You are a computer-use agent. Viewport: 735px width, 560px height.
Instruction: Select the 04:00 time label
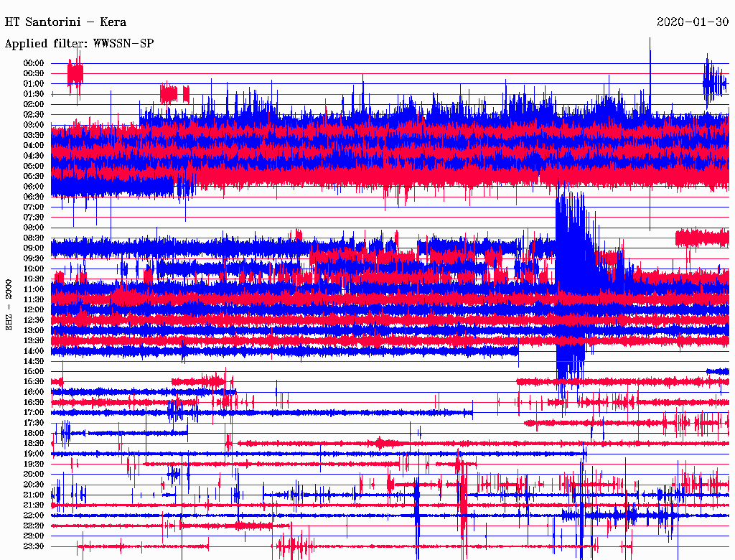[34, 145]
